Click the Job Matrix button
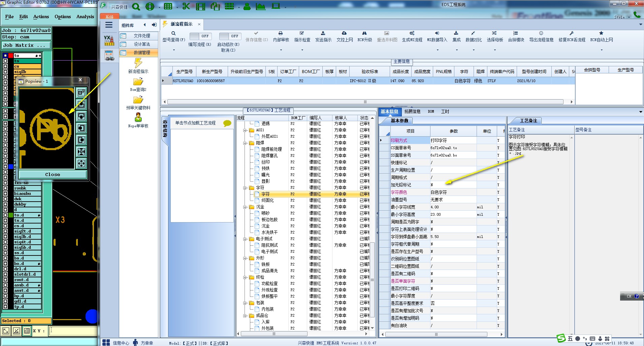644x346 pixels. 26,45
